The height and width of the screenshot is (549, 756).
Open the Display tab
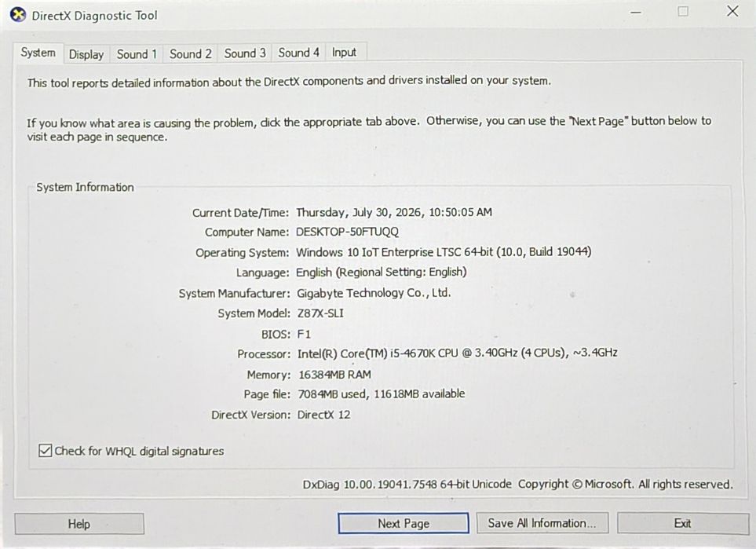tap(86, 54)
